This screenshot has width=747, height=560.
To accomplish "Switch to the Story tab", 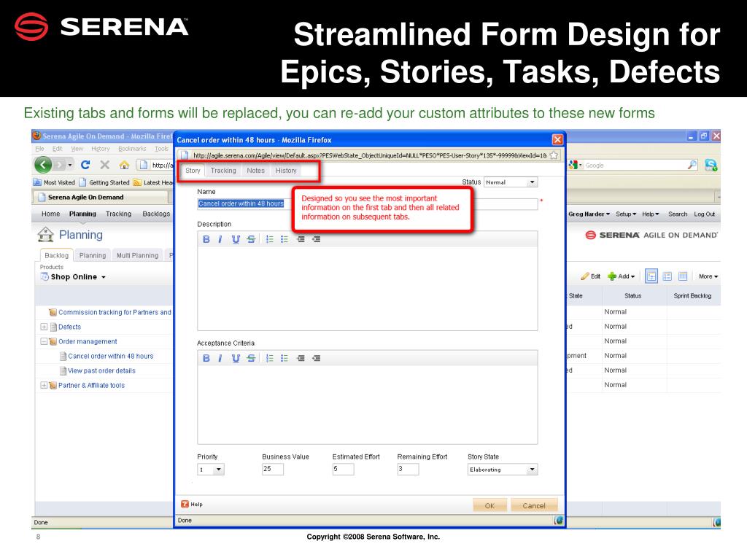I will [193, 171].
